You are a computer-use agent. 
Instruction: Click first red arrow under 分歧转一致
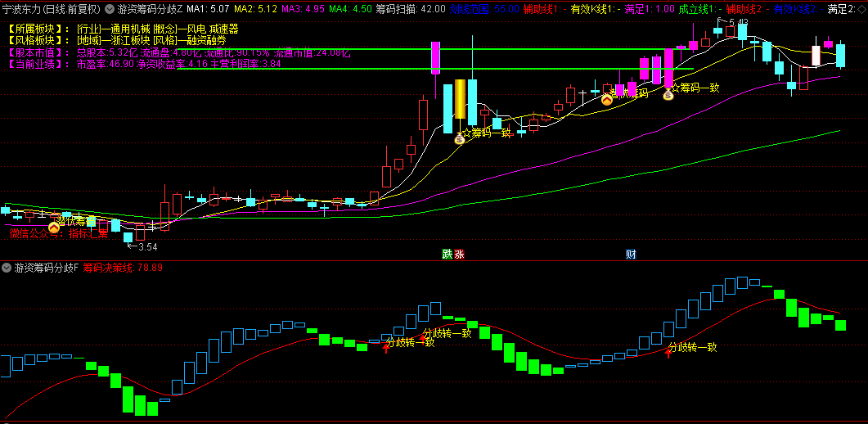386,348
